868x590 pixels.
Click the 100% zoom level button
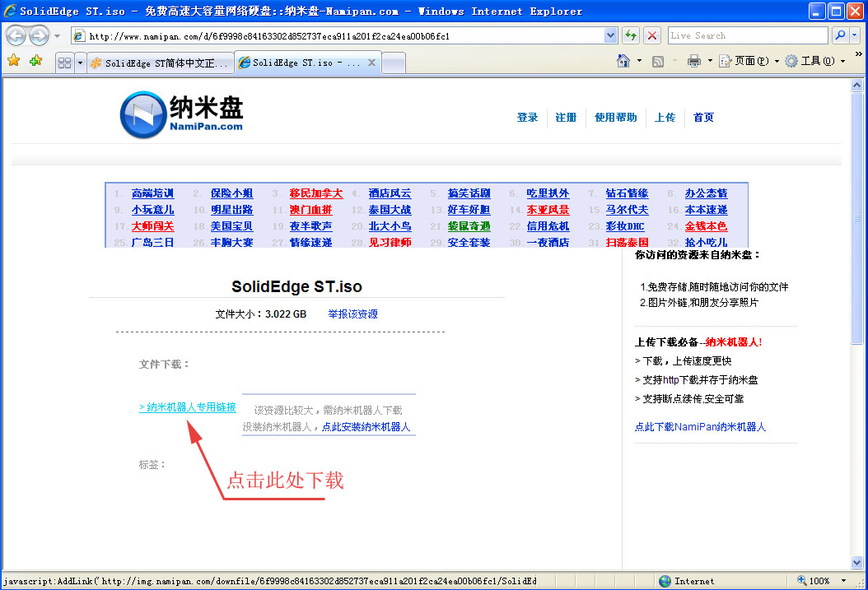814,581
